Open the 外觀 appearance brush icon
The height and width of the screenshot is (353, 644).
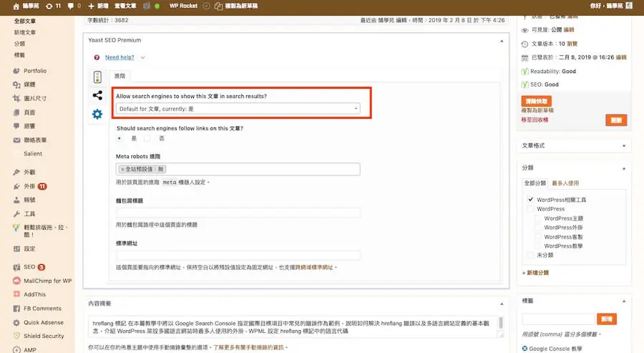16,172
